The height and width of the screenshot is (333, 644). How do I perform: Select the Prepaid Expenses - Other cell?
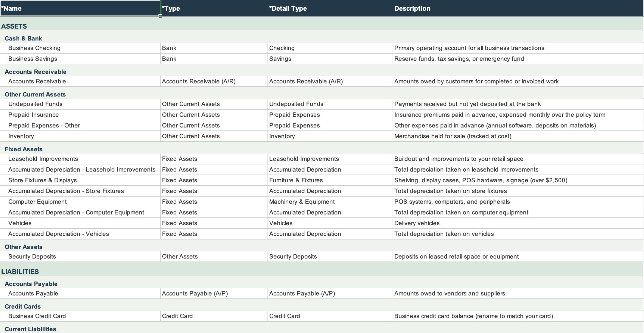pos(80,126)
